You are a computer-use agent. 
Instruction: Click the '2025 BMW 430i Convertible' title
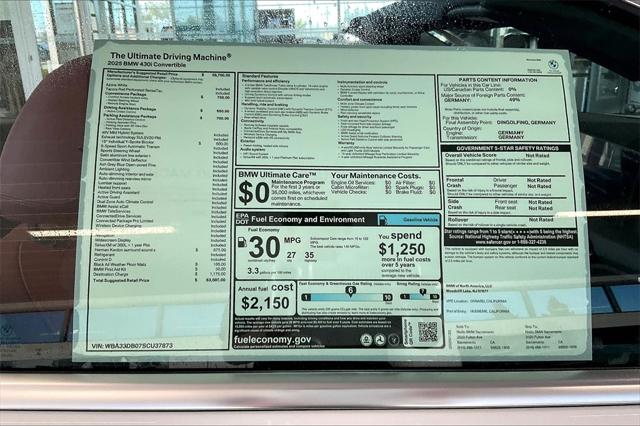147,64
